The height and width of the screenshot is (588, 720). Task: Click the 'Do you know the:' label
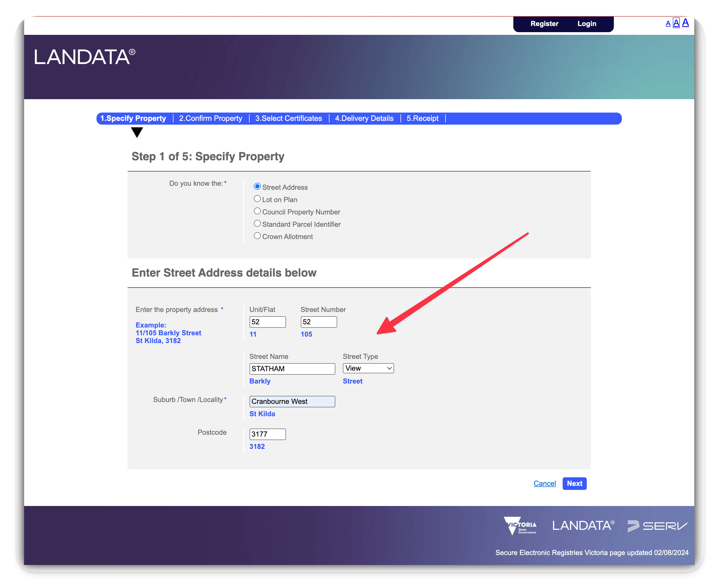pos(196,184)
